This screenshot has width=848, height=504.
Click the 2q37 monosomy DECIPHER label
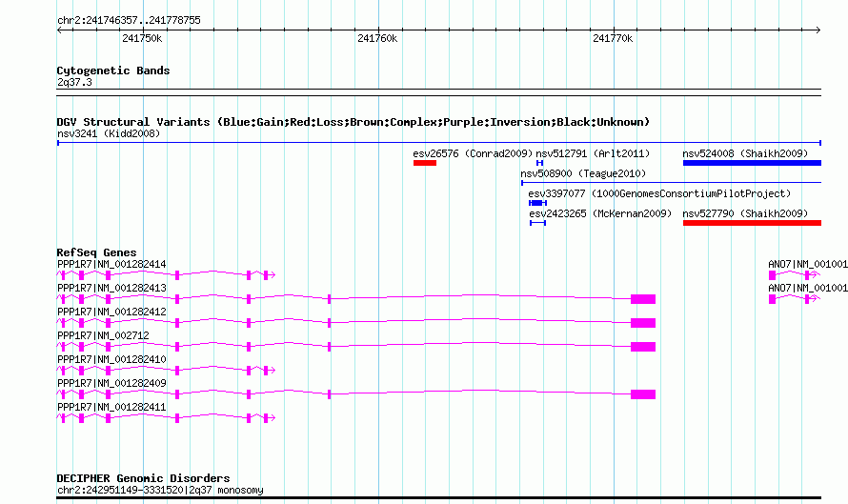point(160,491)
